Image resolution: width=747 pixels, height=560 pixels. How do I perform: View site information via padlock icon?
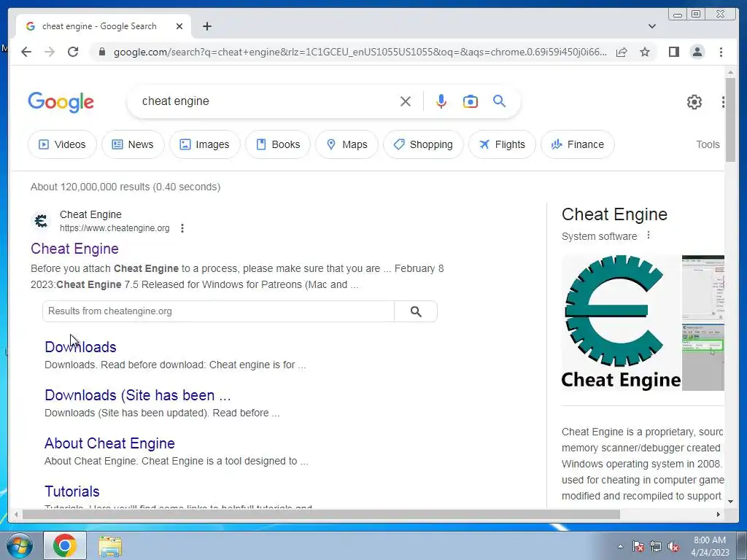101,52
